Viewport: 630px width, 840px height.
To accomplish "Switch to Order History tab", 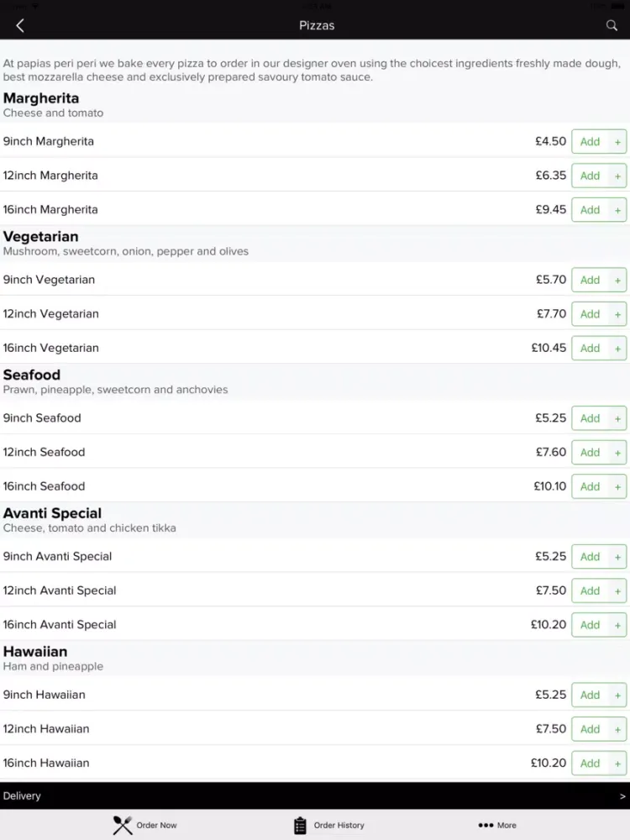I will (329, 825).
